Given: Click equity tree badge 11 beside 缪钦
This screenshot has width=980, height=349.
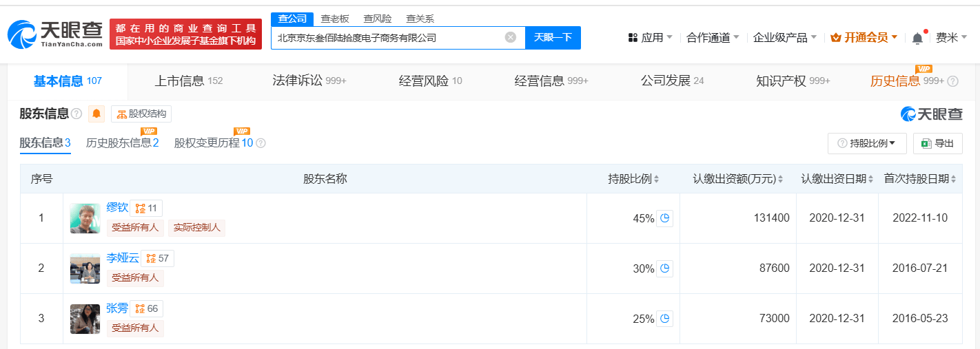Looking at the screenshot, I should [146, 208].
